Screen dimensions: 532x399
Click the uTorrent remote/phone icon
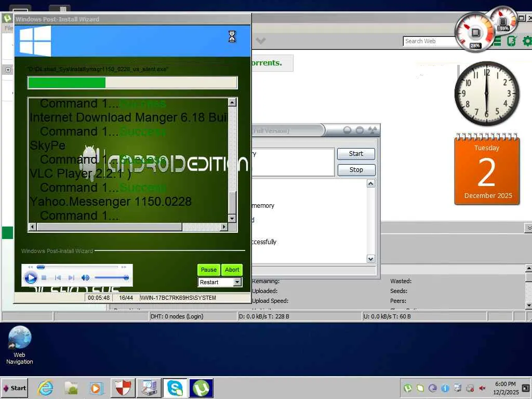point(511,41)
